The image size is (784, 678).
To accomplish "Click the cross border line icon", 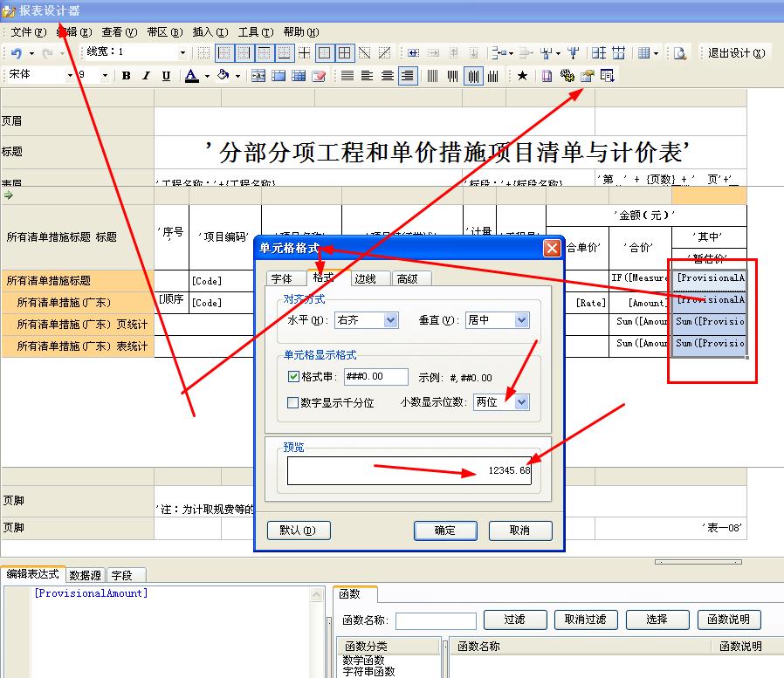I will 304,53.
